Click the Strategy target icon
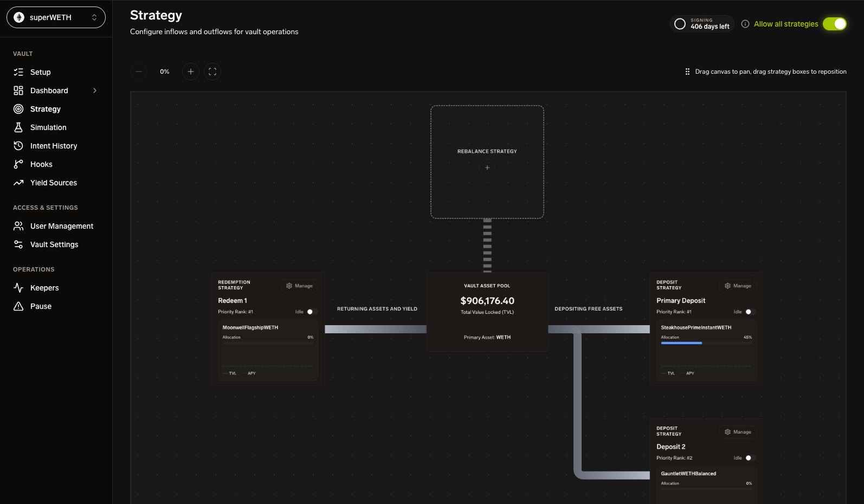The height and width of the screenshot is (504, 864). [x=18, y=109]
